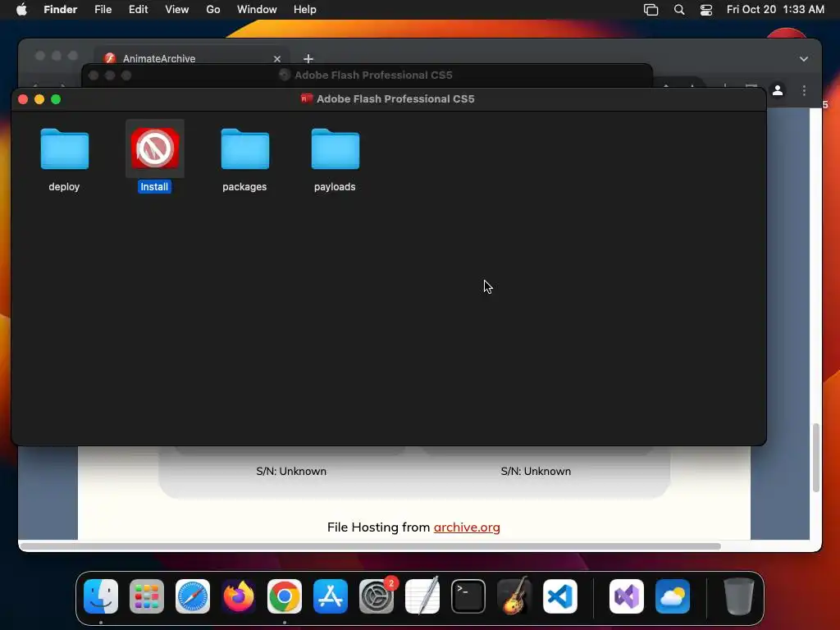
Task: Open the Chrome profile icon
Action: pyautogui.click(x=778, y=90)
